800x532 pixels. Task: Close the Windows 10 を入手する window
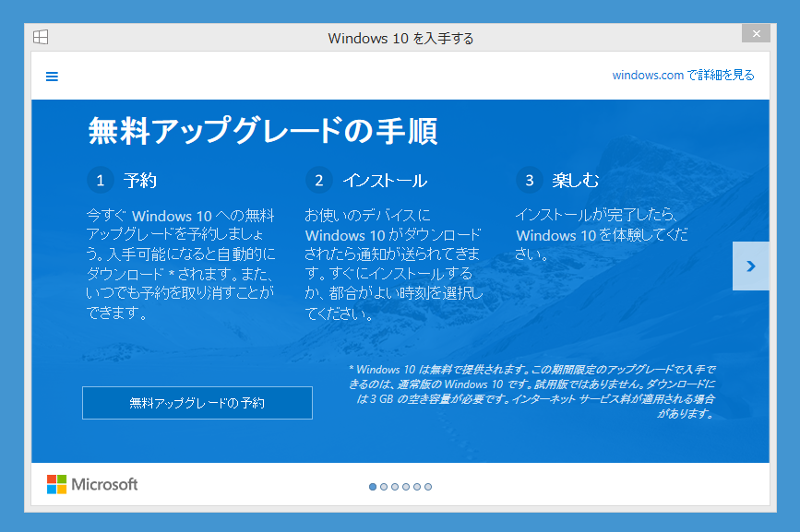coord(756,33)
